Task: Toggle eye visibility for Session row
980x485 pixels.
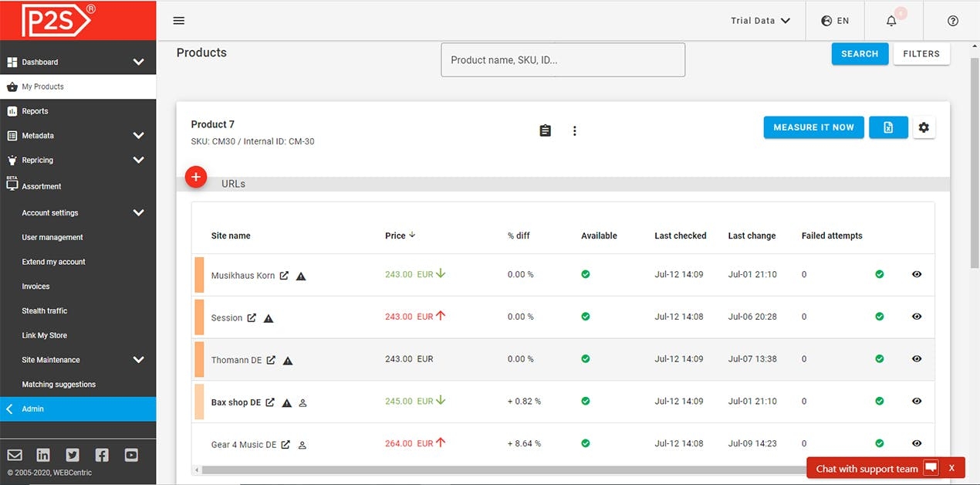Action: (x=917, y=317)
